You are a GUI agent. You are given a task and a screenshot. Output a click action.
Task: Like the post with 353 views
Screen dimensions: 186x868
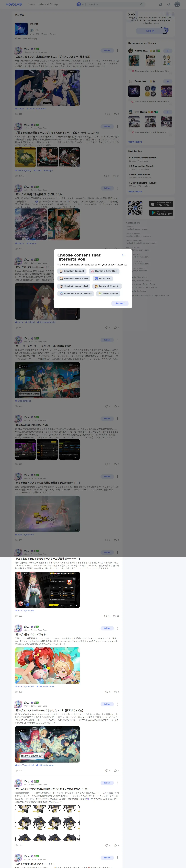click(x=115, y=616)
